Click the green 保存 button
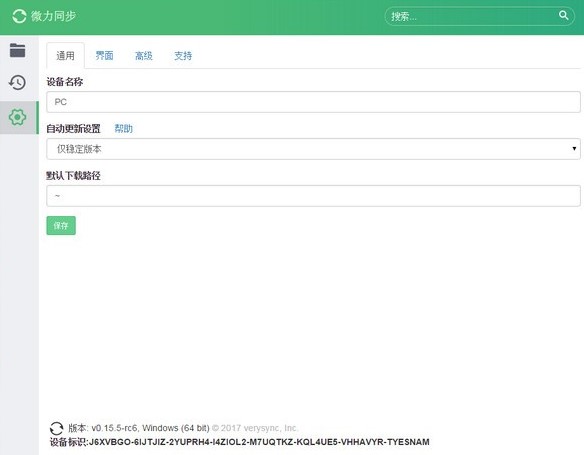 coord(61,226)
